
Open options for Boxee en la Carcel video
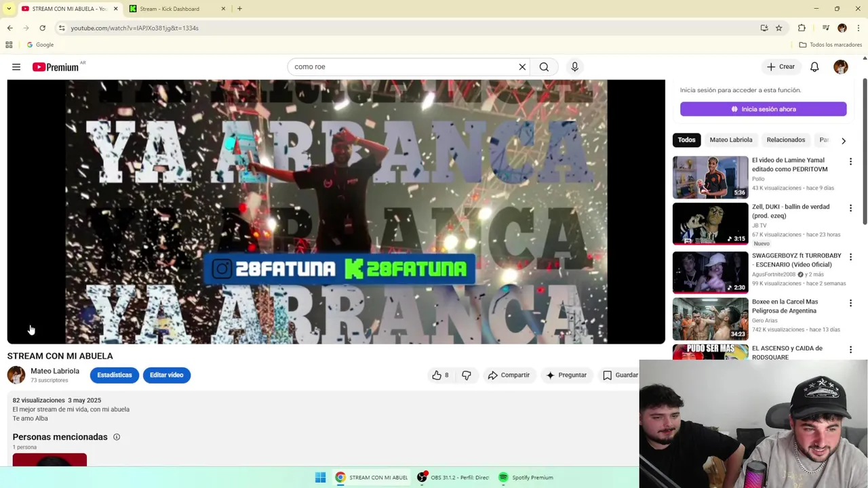click(x=850, y=303)
